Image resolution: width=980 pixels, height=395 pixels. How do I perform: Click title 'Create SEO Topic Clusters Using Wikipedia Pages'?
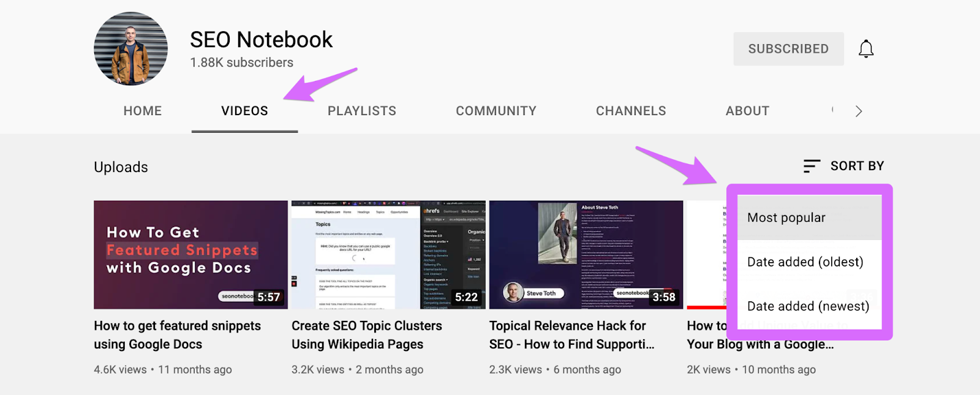367,335
